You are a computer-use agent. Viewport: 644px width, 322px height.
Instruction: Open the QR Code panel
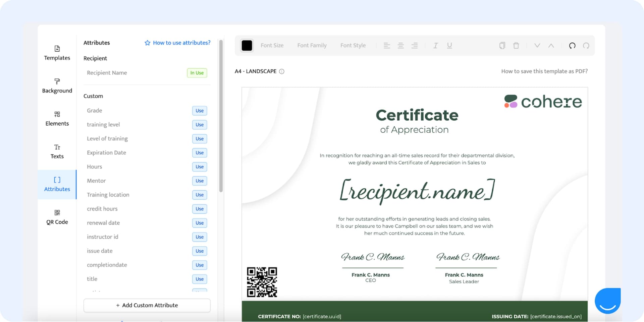click(x=56, y=216)
